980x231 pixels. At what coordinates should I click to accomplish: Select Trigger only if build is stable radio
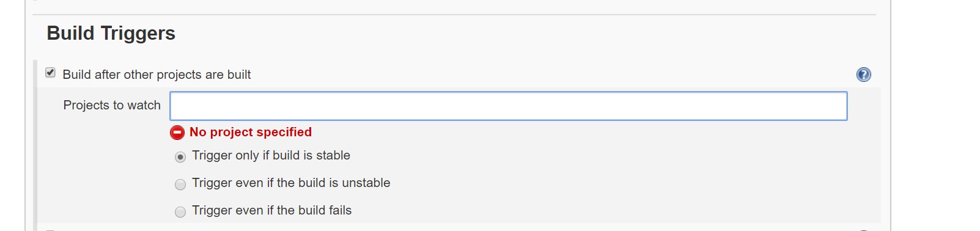180,157
